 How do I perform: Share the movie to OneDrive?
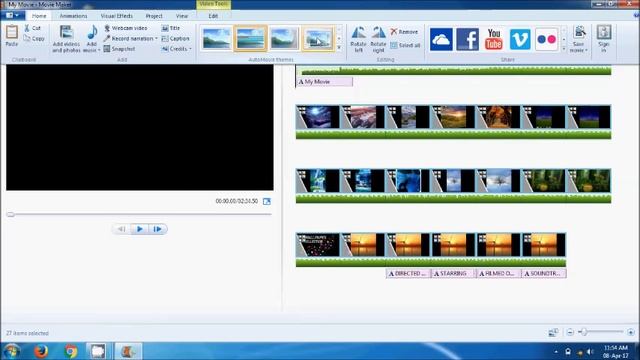[441, 39]
